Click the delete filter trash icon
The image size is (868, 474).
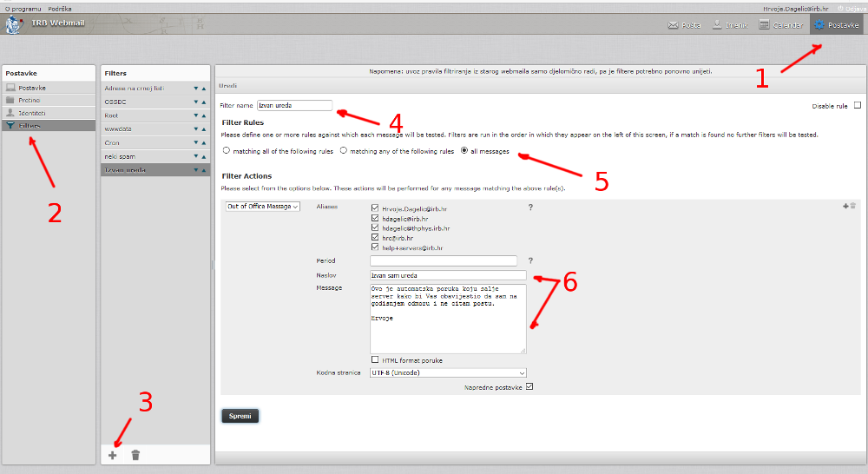coord(135,455)
